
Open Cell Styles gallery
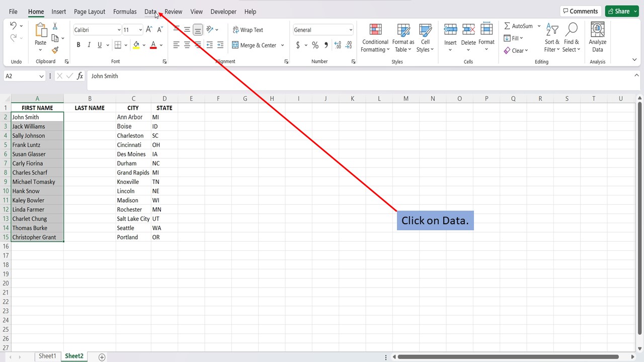coord(425,38)
